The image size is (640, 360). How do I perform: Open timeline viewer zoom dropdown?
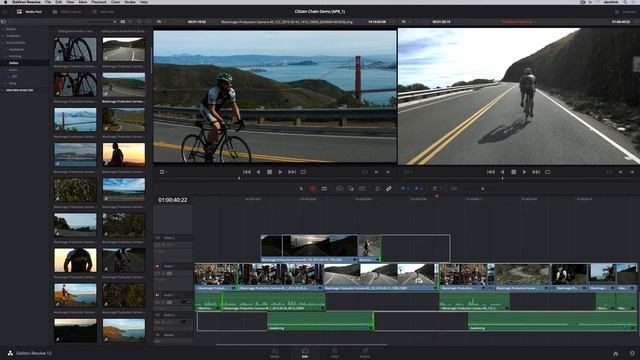tap(404, 22)
